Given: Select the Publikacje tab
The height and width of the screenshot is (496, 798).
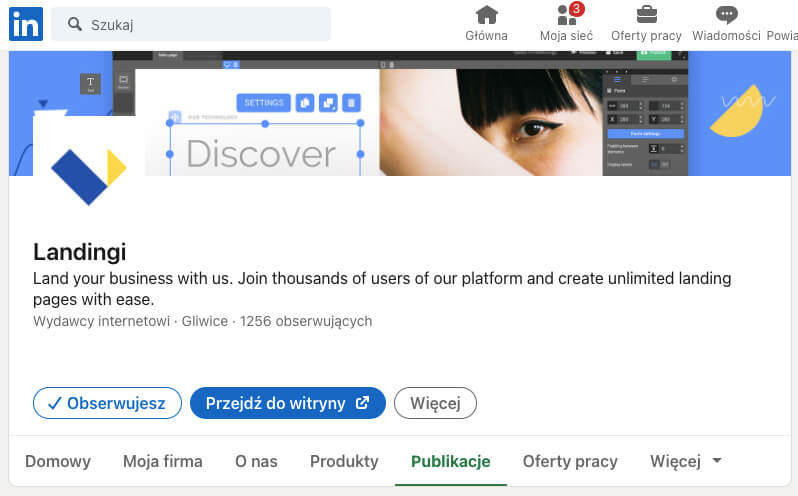Looking at the screenshot, I should (x=450, y=461).
